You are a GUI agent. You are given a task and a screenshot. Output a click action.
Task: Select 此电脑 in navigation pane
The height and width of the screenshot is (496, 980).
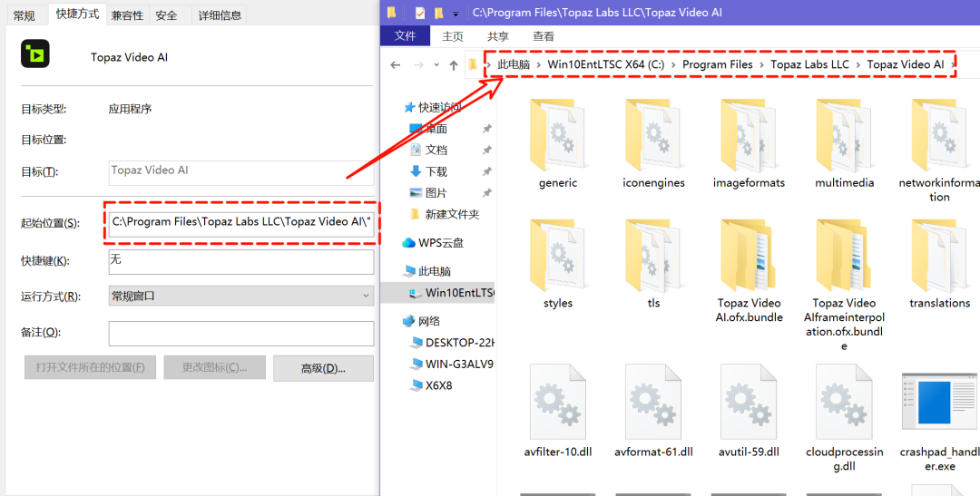tap(426, 271)
